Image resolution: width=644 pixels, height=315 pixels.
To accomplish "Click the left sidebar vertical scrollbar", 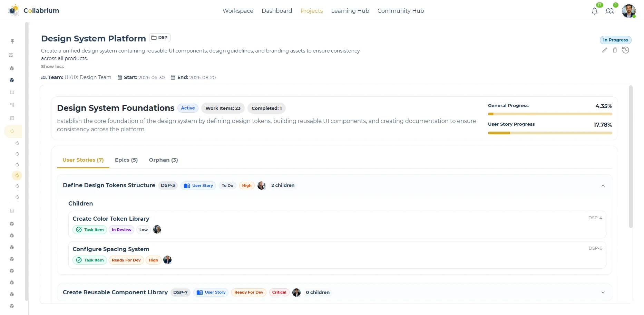I will click(x=27, y=162).
